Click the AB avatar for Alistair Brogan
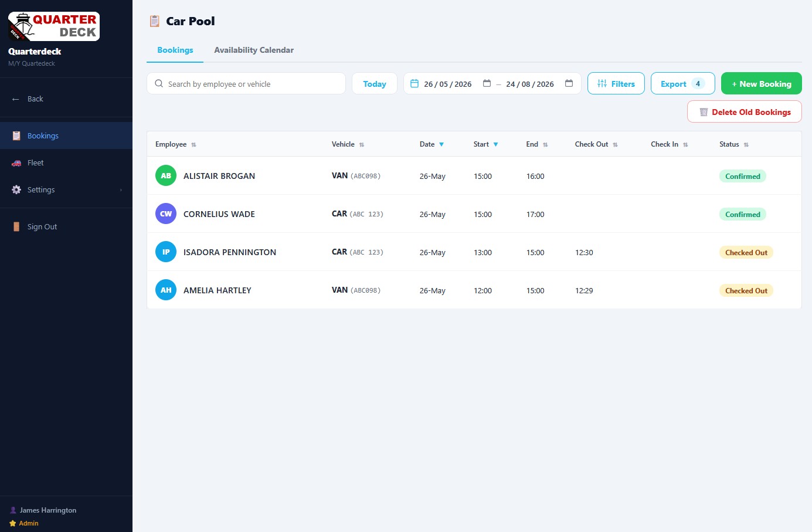Image resolution: width=812 pixels, height=532 pixels. click(166, 175)
